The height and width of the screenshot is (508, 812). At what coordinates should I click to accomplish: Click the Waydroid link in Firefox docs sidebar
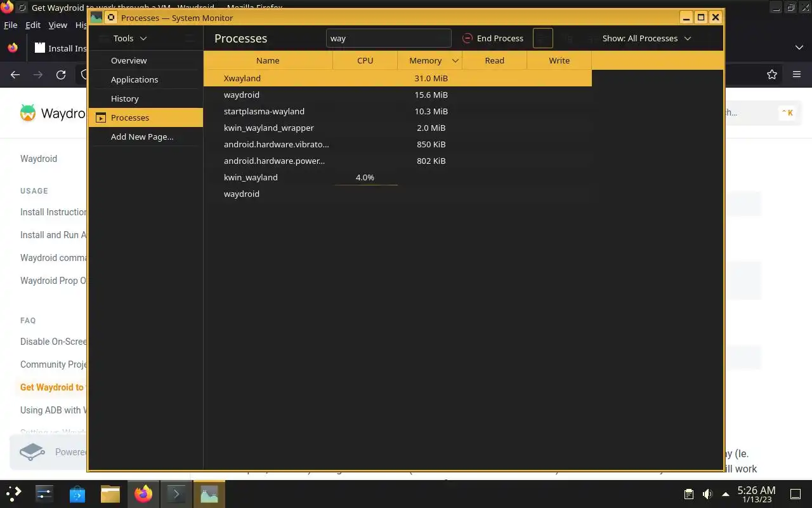click(x=39, y=159)
